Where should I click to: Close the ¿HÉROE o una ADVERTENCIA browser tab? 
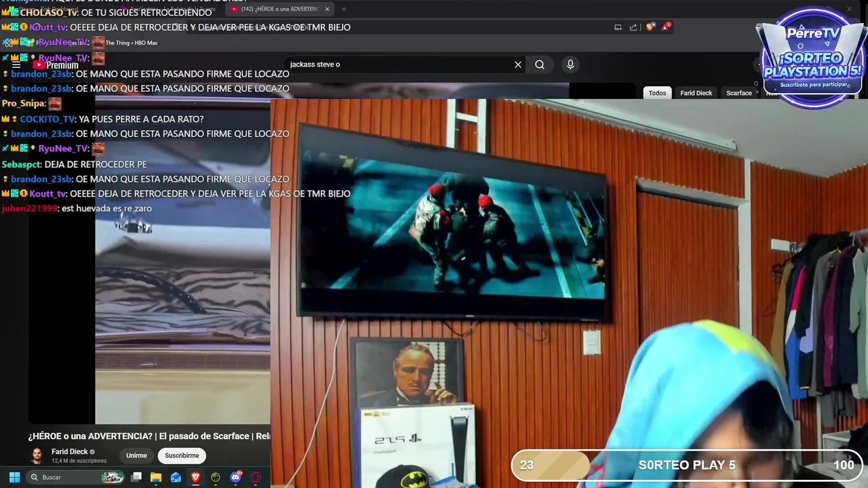pos(327,9)
